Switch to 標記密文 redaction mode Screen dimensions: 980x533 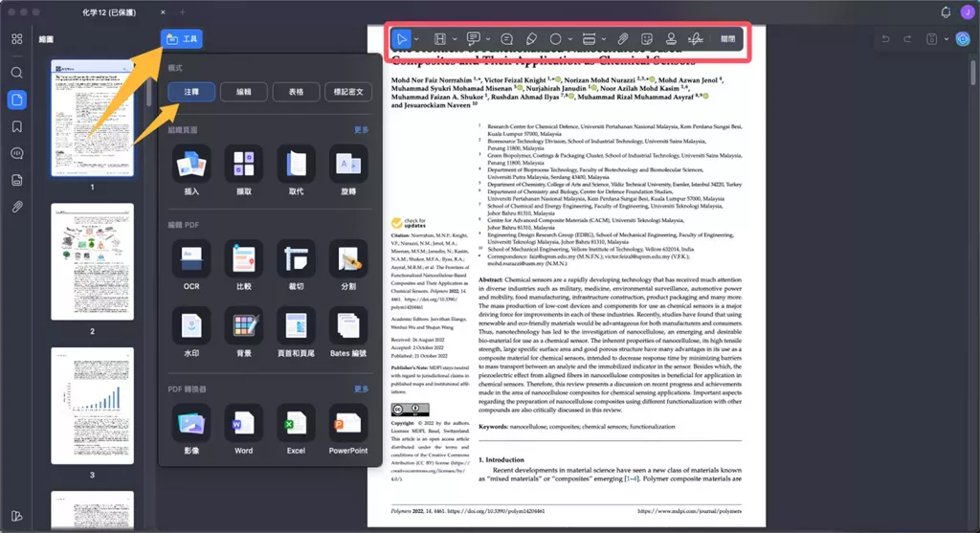[x=348, y=92]
